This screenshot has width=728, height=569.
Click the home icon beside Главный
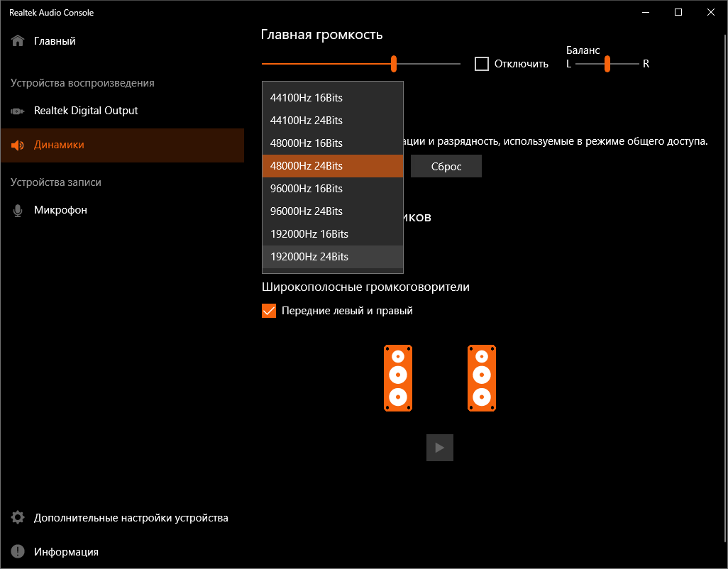pyautogui.click(x=18, y=41)
